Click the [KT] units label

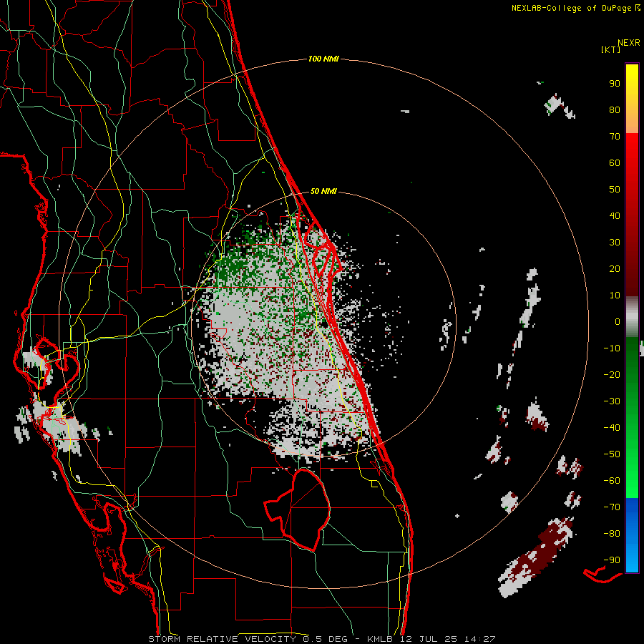click(x=610, y=49)
